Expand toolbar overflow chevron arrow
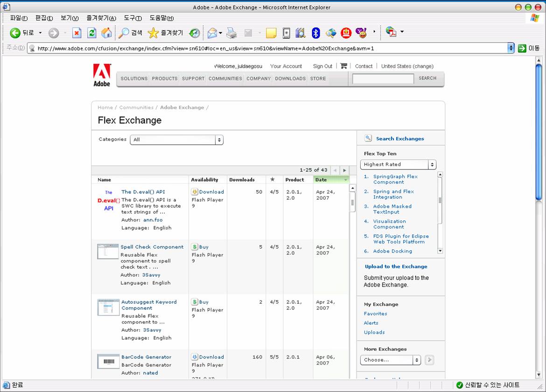This screenshot has width=546, height=392. click(x=374, y=32)
